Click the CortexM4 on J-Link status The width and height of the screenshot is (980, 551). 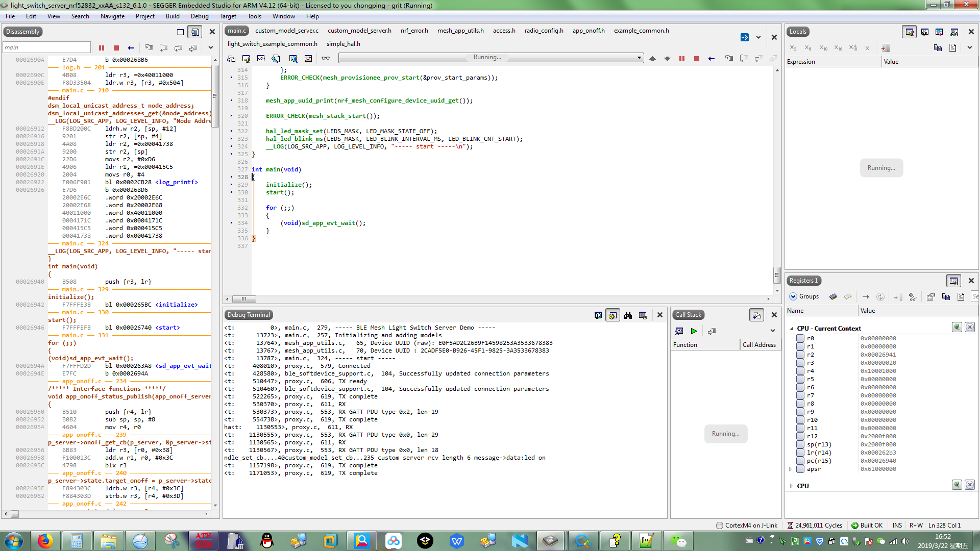(x=747, y=525)
